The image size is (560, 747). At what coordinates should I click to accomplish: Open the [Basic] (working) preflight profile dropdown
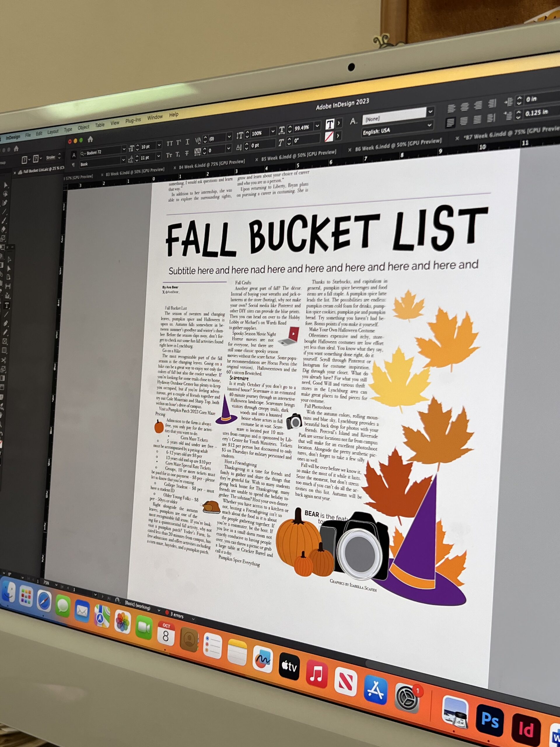(159, 610)
